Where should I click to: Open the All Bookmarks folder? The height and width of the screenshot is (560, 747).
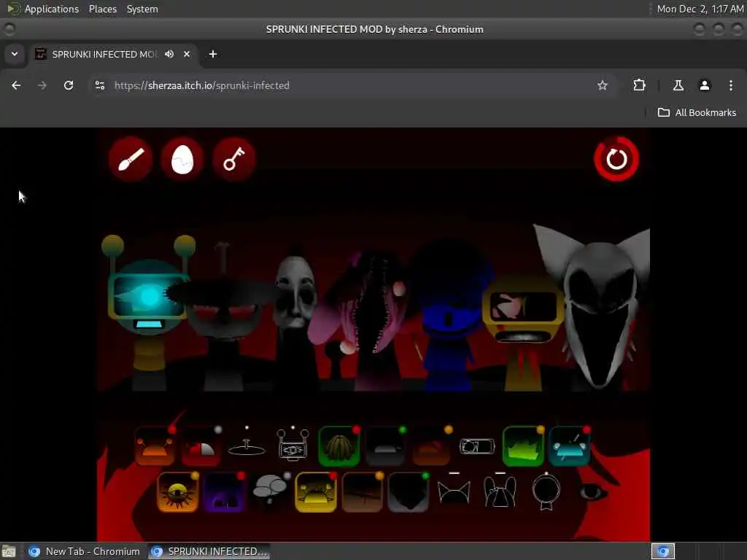click(x=697, y=112)
